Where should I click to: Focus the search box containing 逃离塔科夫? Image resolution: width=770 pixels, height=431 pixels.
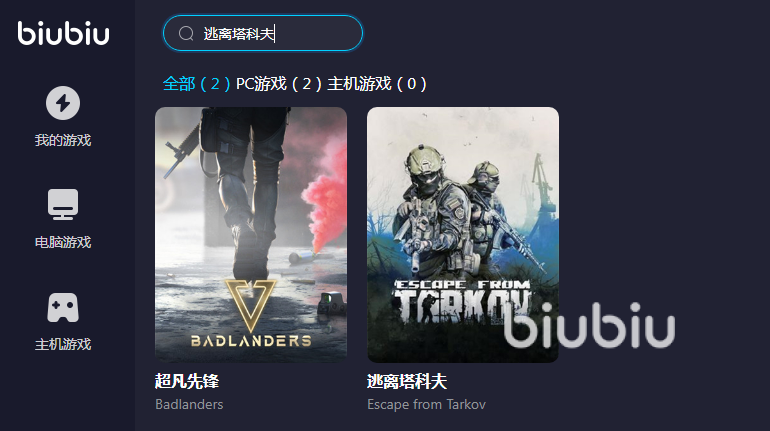pos(263,33)
